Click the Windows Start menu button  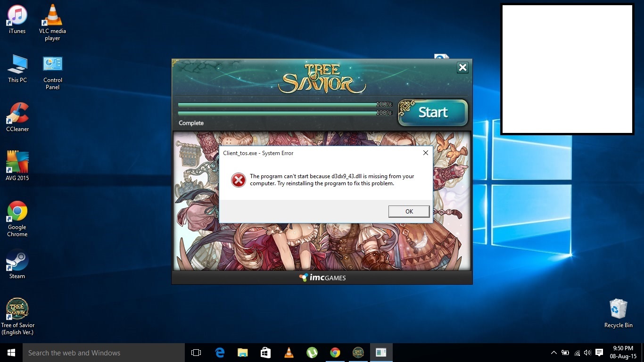point(11,353)
